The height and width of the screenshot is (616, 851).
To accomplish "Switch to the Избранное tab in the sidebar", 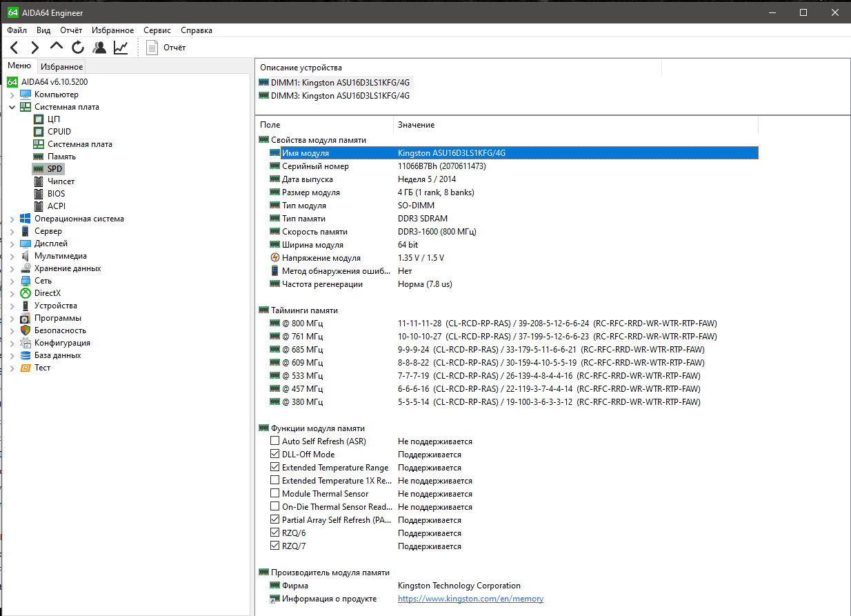I will click(61, 67).
